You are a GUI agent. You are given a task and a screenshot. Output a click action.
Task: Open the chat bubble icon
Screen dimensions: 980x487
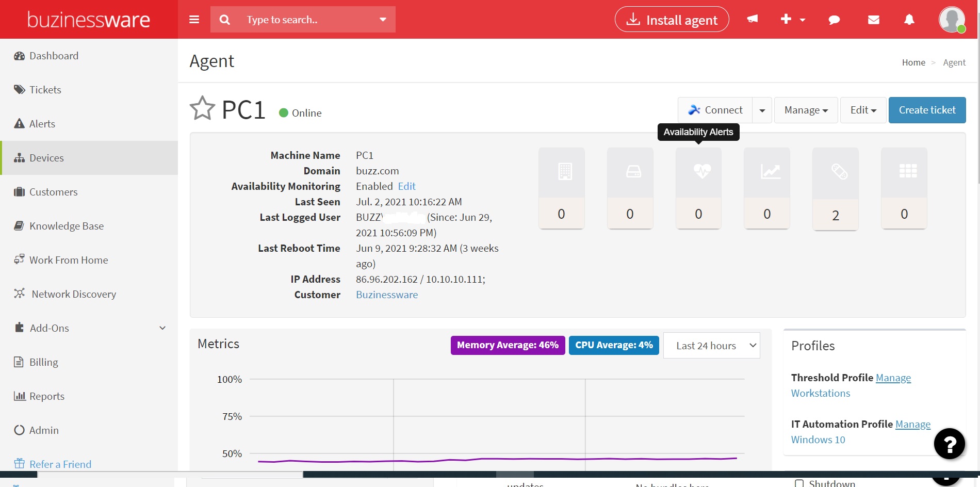click(834, 20)
